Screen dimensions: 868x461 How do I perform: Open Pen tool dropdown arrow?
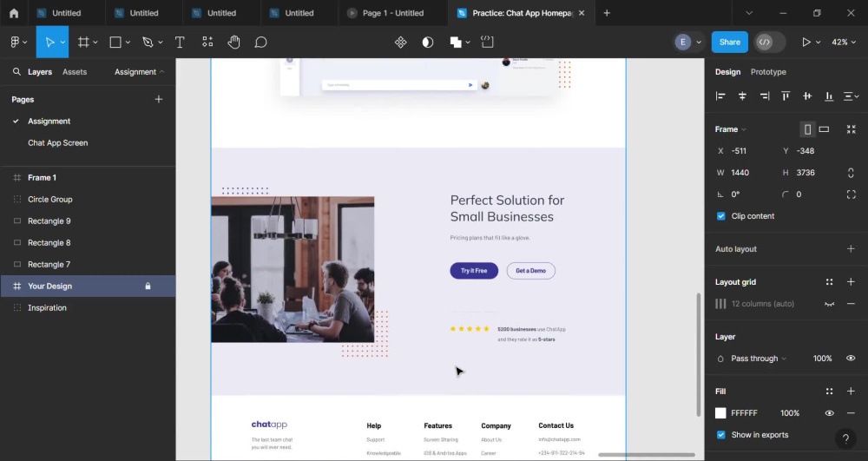tap(161, 42)
